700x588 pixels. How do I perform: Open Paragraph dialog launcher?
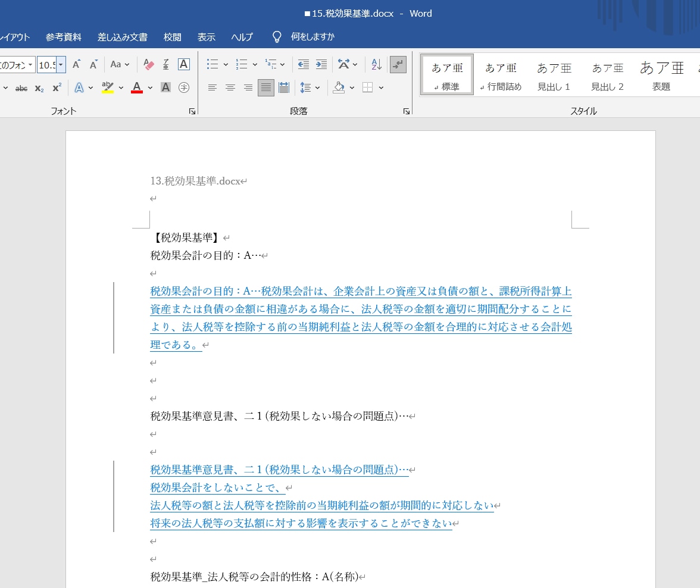pyautogui.click(x=406, y=111)
